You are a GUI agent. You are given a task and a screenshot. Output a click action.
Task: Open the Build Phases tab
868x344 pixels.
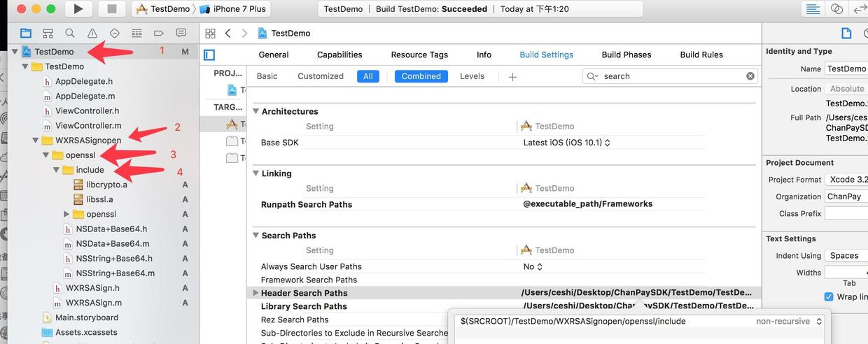click(626, 55)
